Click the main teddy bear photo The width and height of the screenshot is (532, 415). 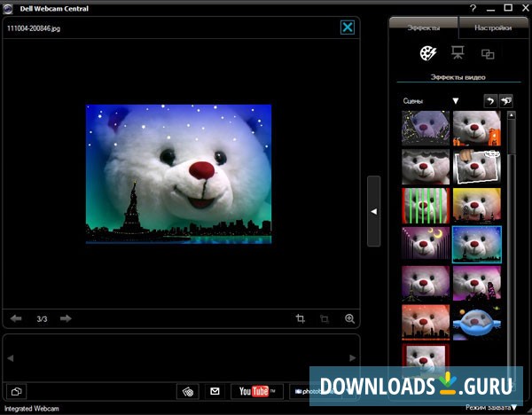click(x=179, y=174)
